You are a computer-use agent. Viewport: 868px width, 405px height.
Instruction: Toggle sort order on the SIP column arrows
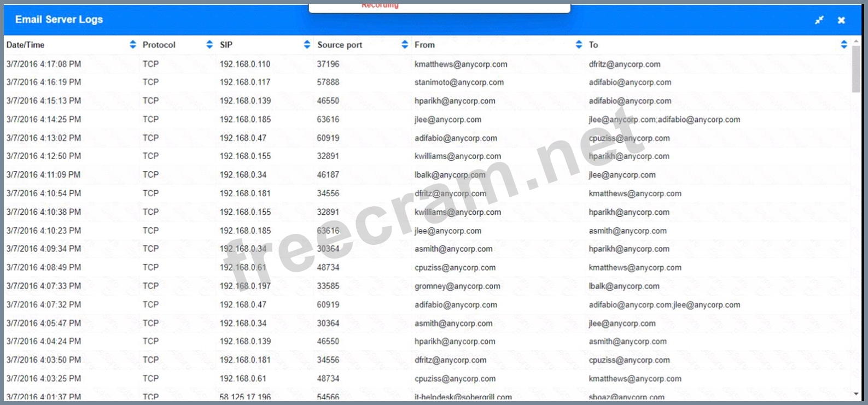[307, 45]
